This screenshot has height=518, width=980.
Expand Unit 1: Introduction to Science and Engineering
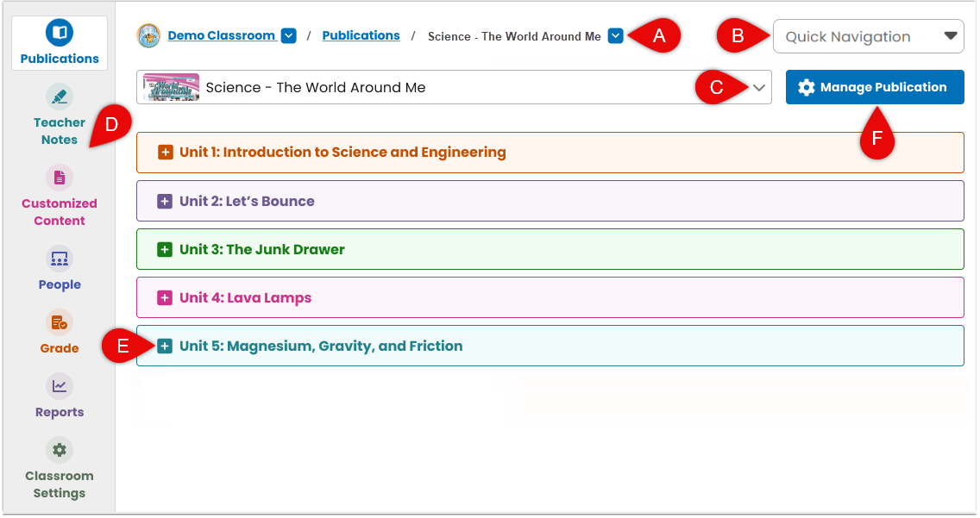(165, 153)
